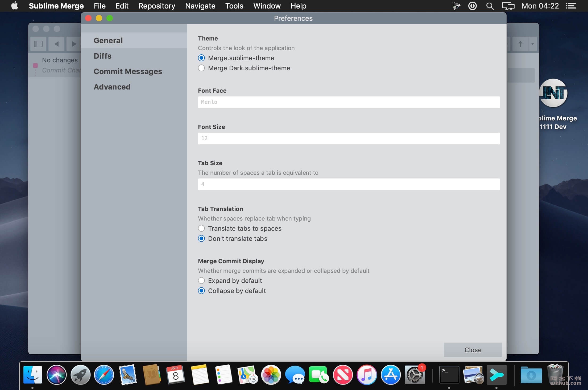Open the Downloads folder in the dock
Viewport: 588px width, 390px height.
(531, 375)
